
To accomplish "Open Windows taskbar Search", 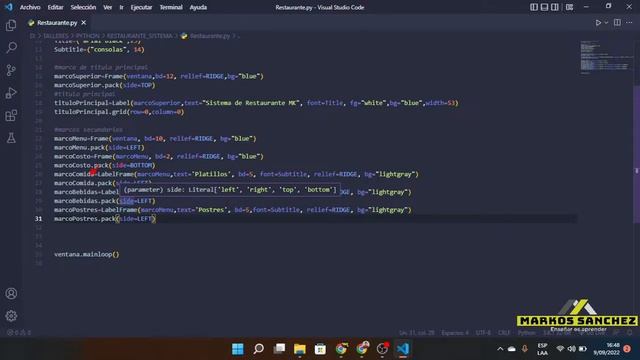I will click(258, 349).
